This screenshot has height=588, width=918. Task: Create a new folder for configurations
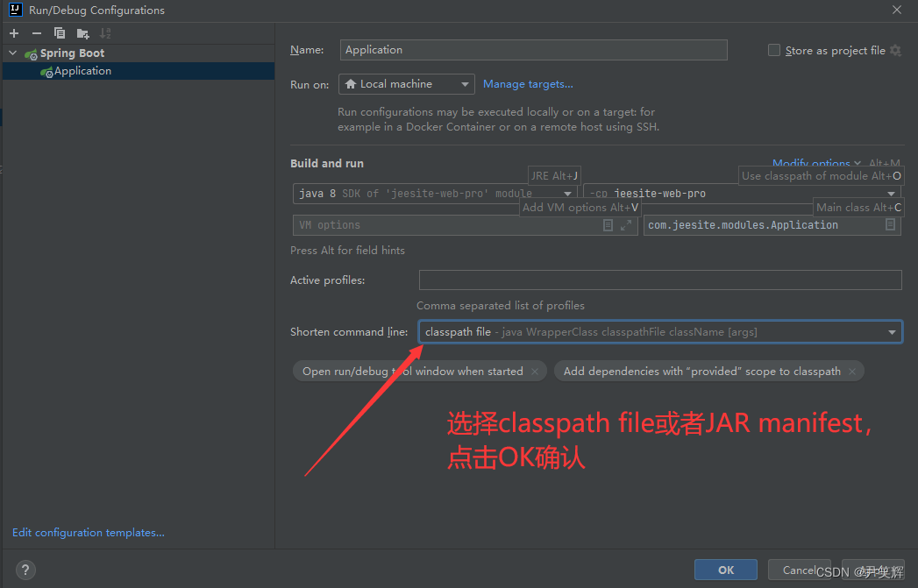(x=82, y=33)
